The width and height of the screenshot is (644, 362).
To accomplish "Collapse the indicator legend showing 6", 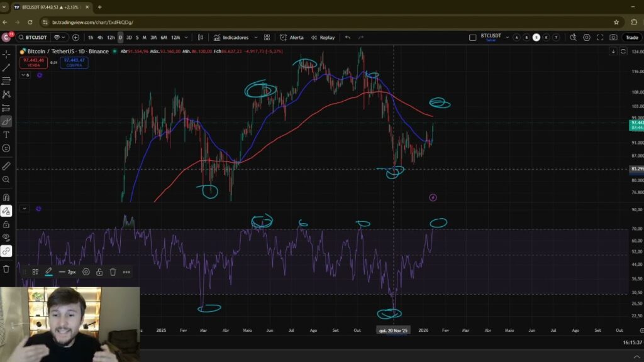I will (x=25, y=75).
